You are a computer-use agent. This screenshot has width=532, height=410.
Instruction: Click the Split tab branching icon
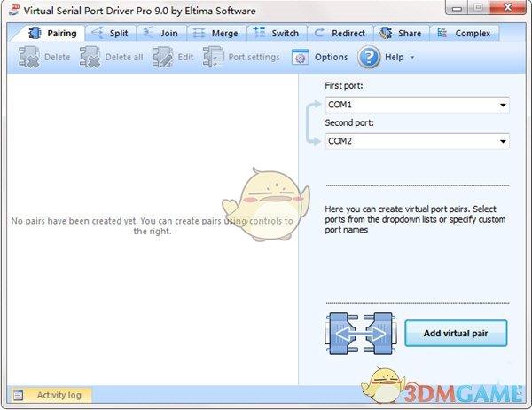(98, 33)
